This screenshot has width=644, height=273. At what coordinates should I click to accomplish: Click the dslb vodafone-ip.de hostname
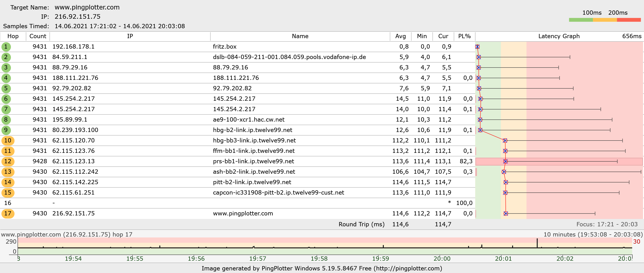coord(289,57)
